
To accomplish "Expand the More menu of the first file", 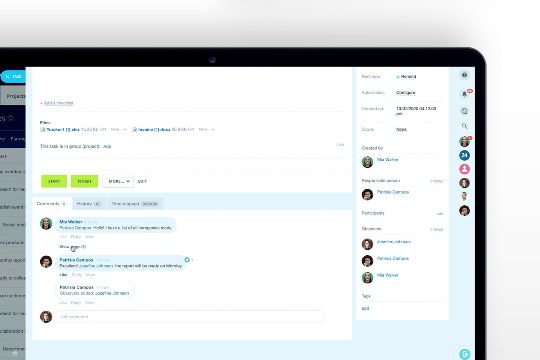I will pyautogui.click(x=118, y=130).
